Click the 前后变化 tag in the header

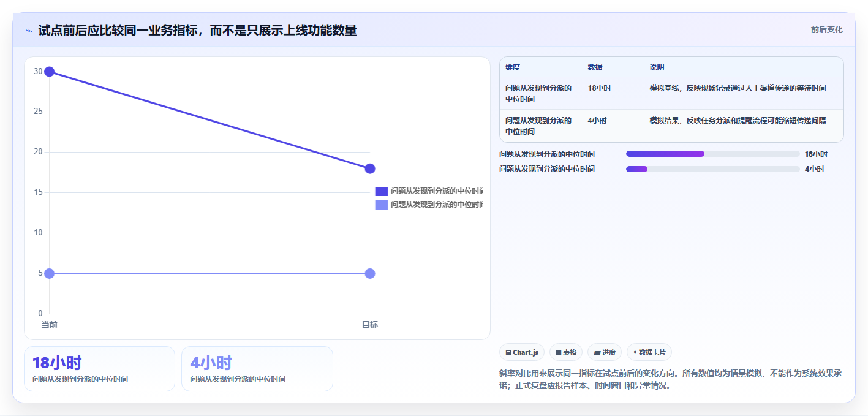coord(826,30)
